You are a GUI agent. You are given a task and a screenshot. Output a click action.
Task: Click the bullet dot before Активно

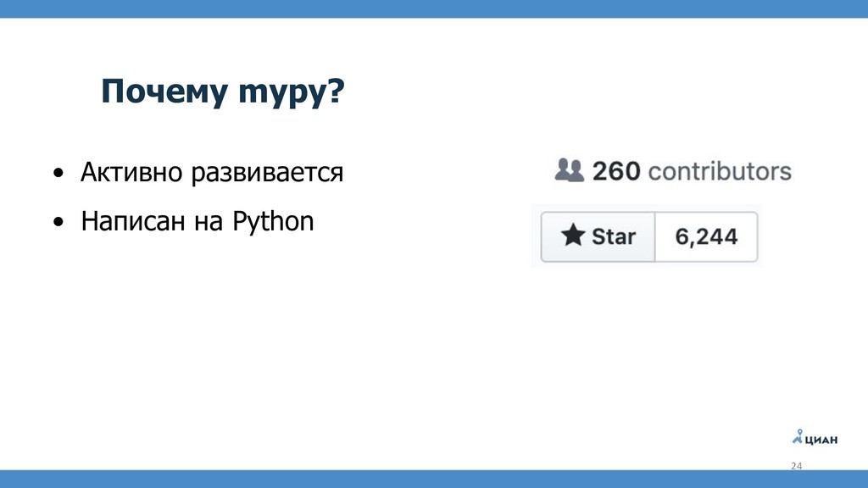[x=58, y=173]
